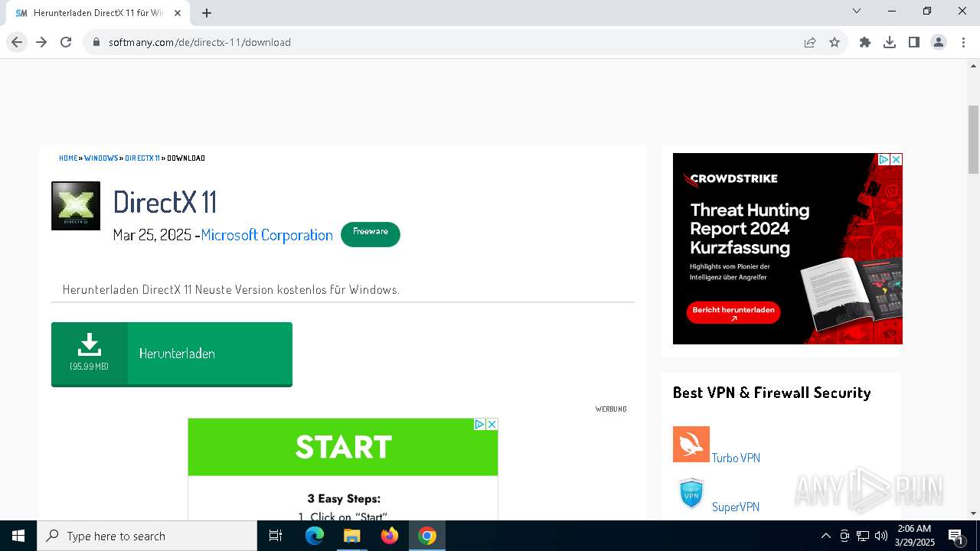Open the Extensions puzzle icon
Screen dimensions: 980x551
pyautogui.click(x=865, y=42)
